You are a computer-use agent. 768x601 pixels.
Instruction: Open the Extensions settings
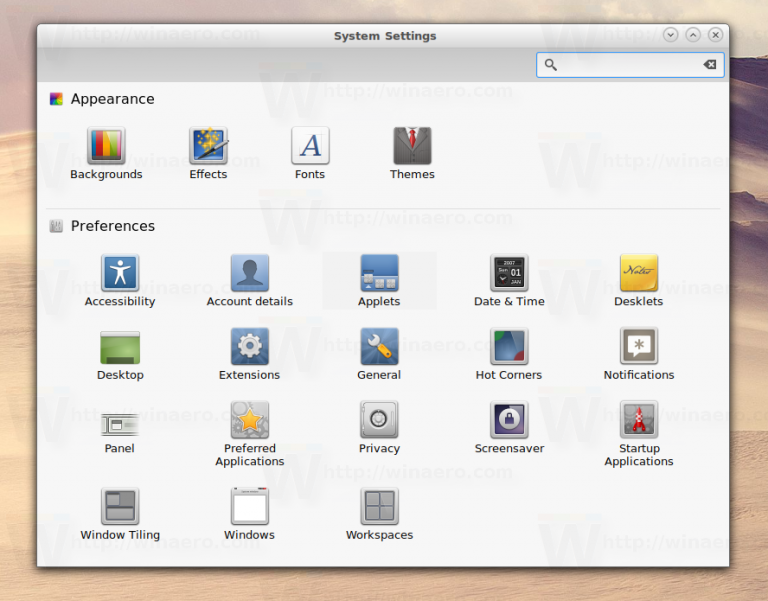pos(250,348)
